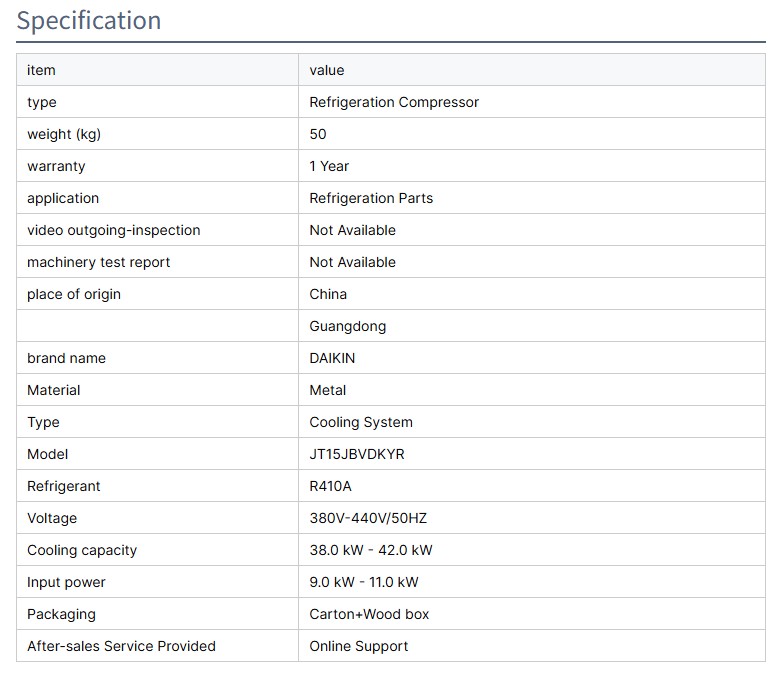Click the video outgoing-inspection label

click(113, 230)
